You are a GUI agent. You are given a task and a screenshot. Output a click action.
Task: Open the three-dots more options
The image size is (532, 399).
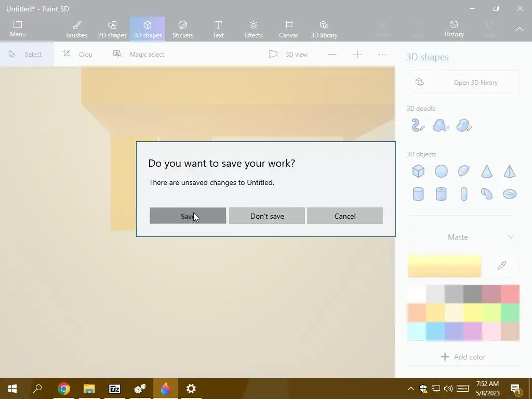382,54
